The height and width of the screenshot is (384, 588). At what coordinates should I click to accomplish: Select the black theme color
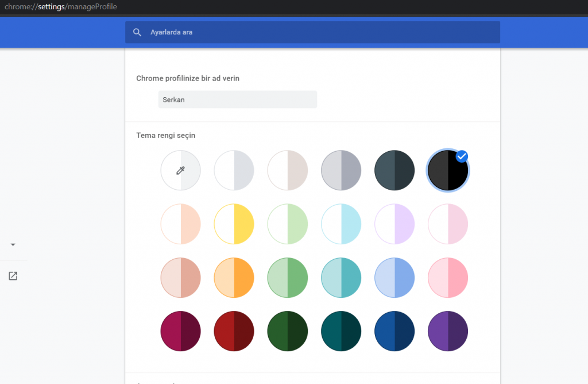447,171
